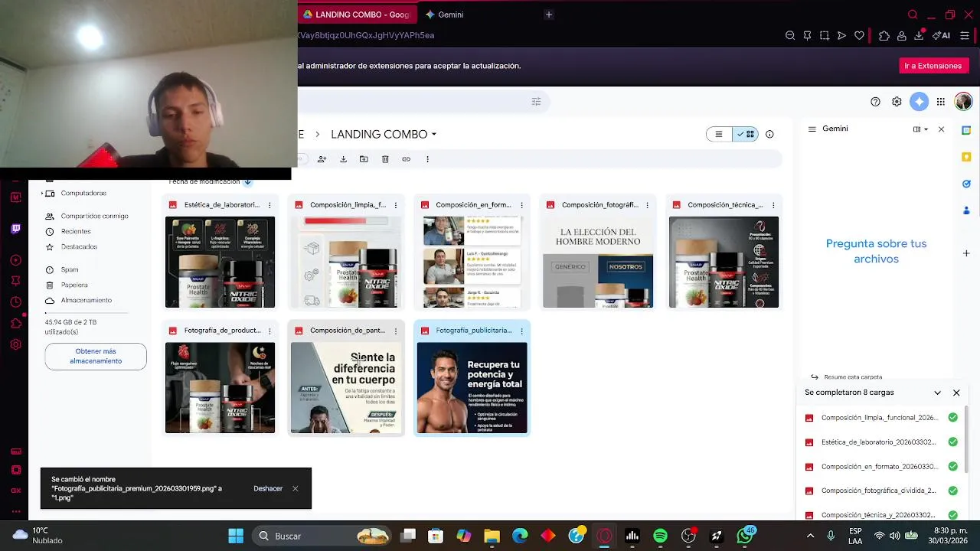The height and width of the screenshot is (551, 980).
Task: Toggle the Gemini sparkle button in header
Action: click(x=919, y=102)
